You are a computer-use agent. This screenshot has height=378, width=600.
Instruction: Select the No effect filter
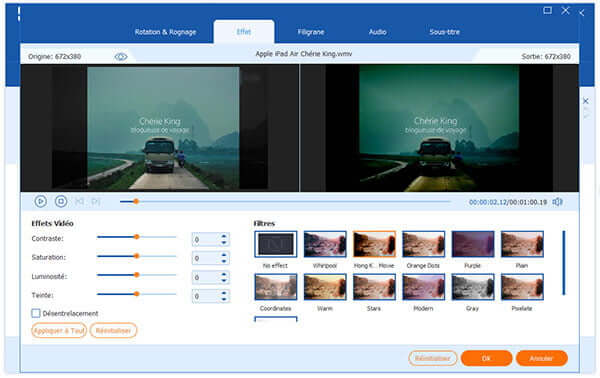[x=276, y=244]
